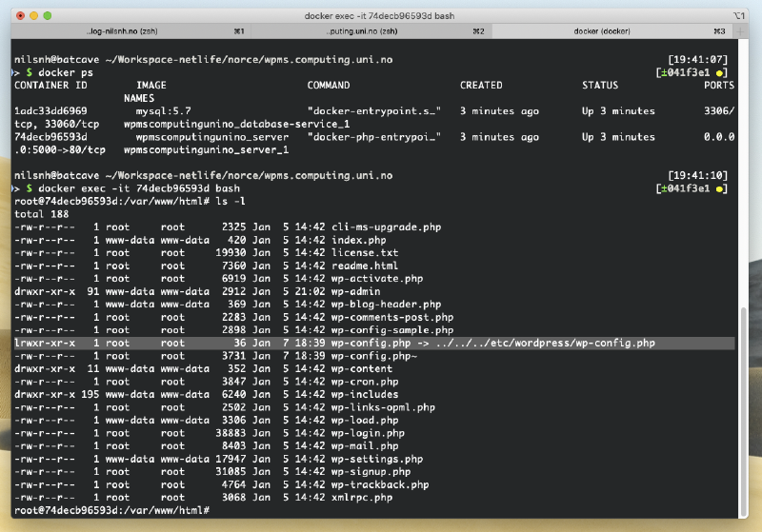Click the wp-trackback.php file name
762x532 pixels.
click(x=380, y=484)
